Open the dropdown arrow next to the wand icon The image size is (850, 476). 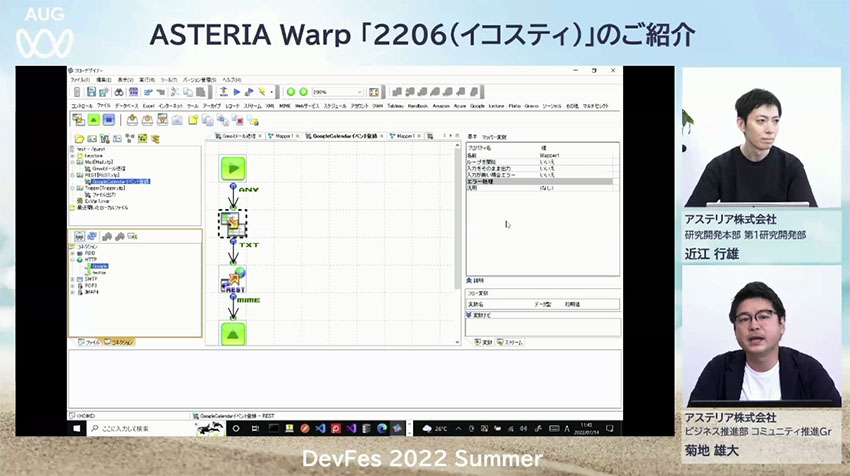point(272,92)
